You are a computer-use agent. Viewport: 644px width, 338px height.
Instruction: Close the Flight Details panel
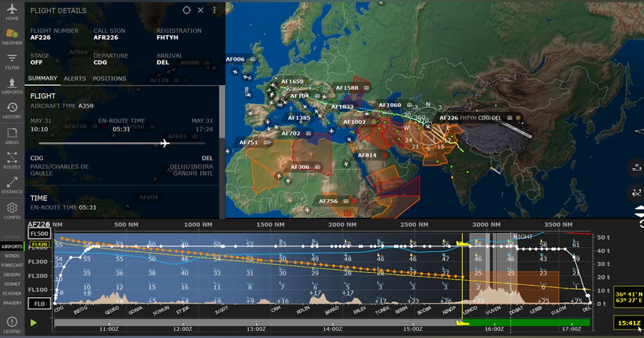[x=201, y=10]
